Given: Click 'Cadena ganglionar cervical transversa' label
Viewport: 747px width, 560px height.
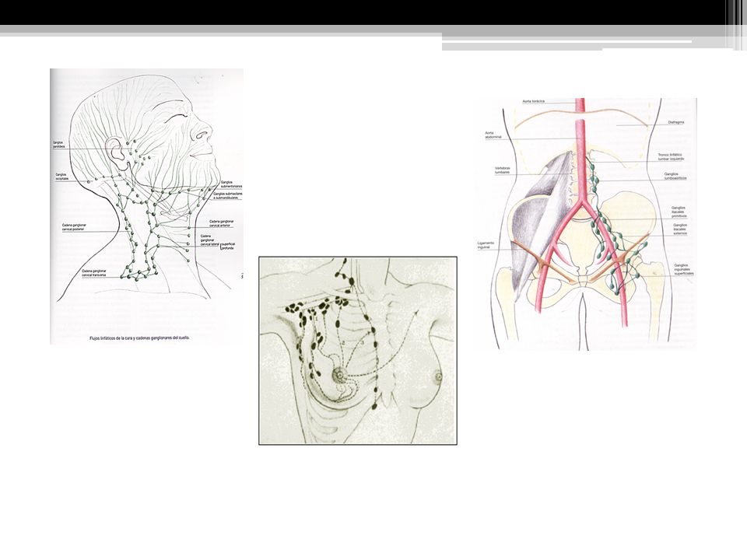Looking at the screenshot, I should 94,273.
